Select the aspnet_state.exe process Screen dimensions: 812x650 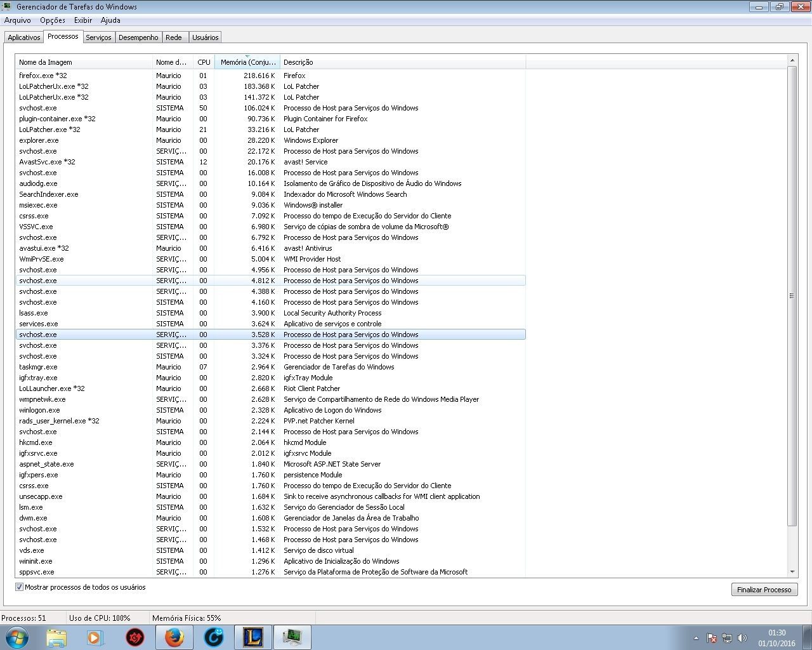pyautogui.click(x=271, y=464)
